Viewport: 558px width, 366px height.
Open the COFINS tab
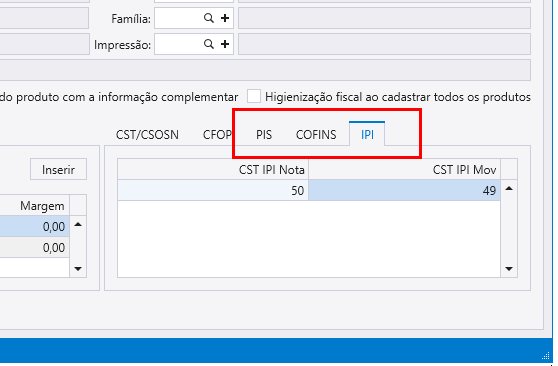316,135
